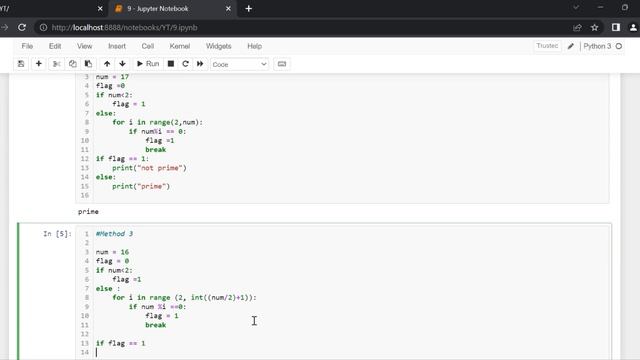Move selected cell down arrow

(x=122, y=64)
